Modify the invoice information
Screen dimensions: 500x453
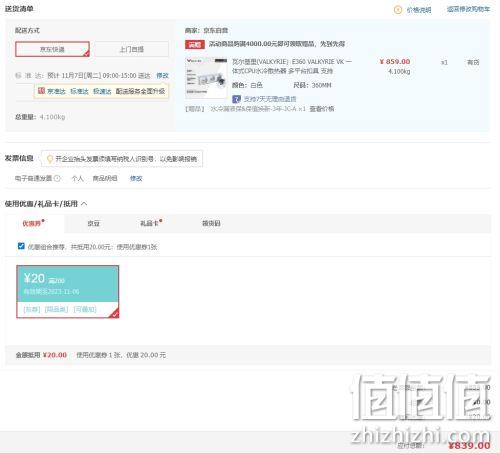(136, 178)
